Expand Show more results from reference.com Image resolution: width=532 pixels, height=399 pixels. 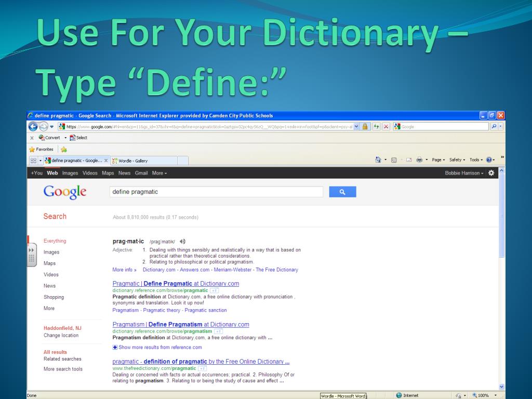(157, 348)
